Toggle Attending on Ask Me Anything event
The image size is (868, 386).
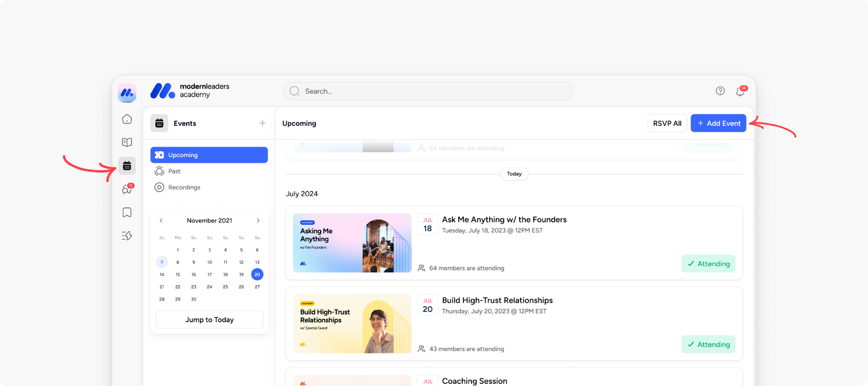709,263
